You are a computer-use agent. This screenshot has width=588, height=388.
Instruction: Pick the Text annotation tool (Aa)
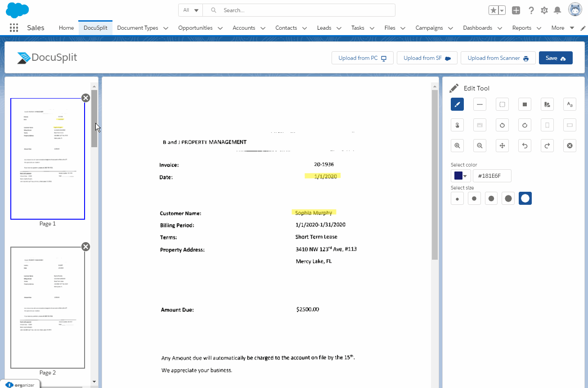coord(570,104)
